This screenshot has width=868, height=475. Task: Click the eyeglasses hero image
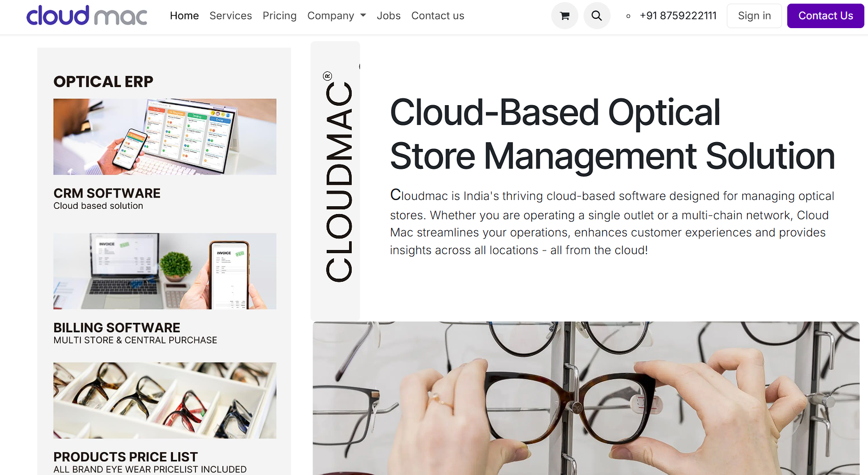[586, 398]
